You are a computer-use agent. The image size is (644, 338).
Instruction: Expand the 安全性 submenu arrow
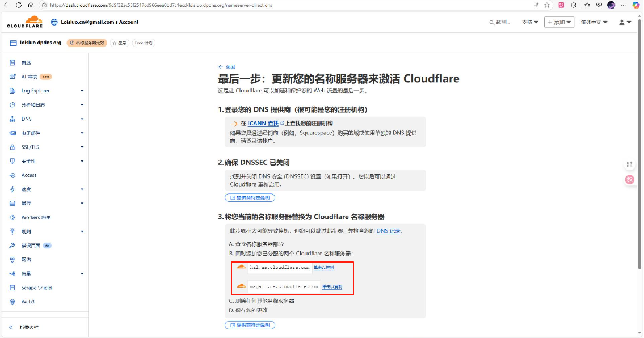point(82,161)
